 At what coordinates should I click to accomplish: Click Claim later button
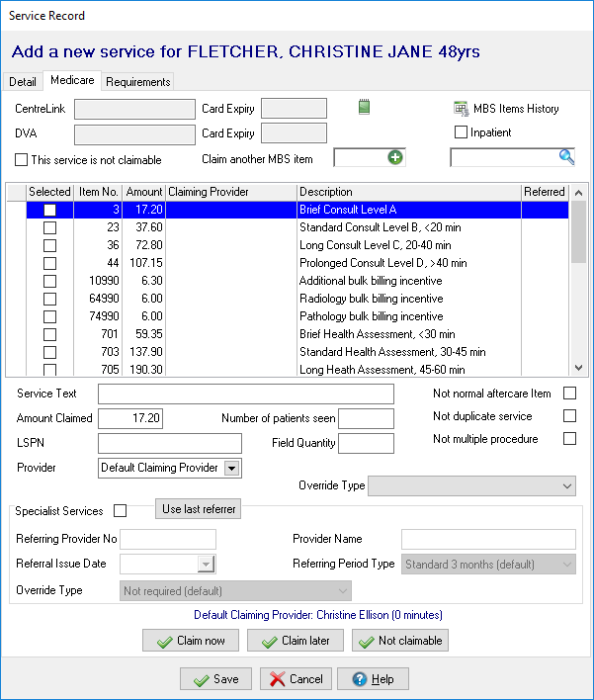point(296,641)
